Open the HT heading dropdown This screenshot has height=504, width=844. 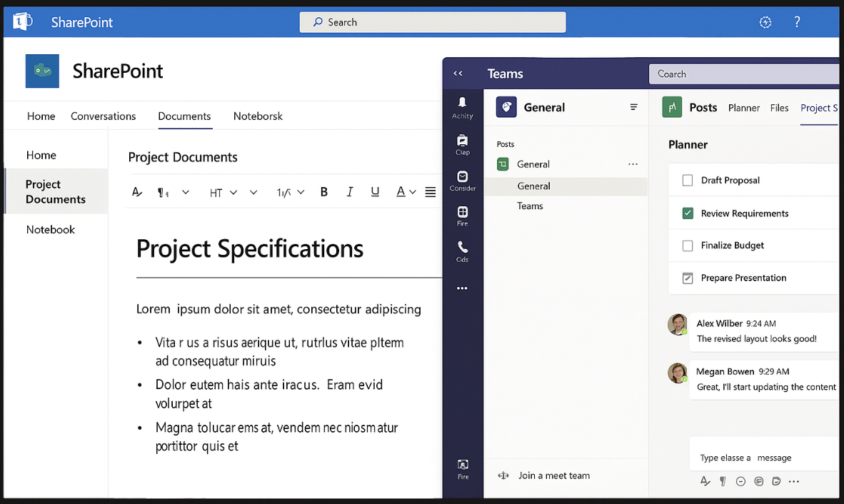coord(223,193)
